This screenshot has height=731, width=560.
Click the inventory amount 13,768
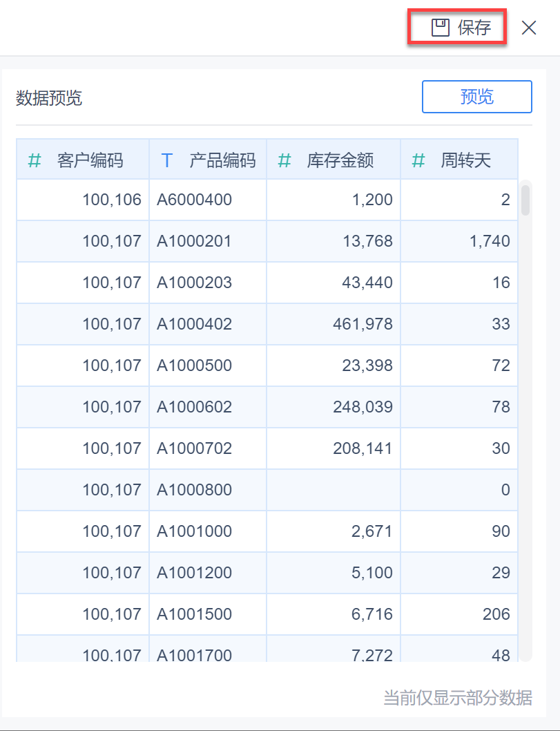[334, 241]
